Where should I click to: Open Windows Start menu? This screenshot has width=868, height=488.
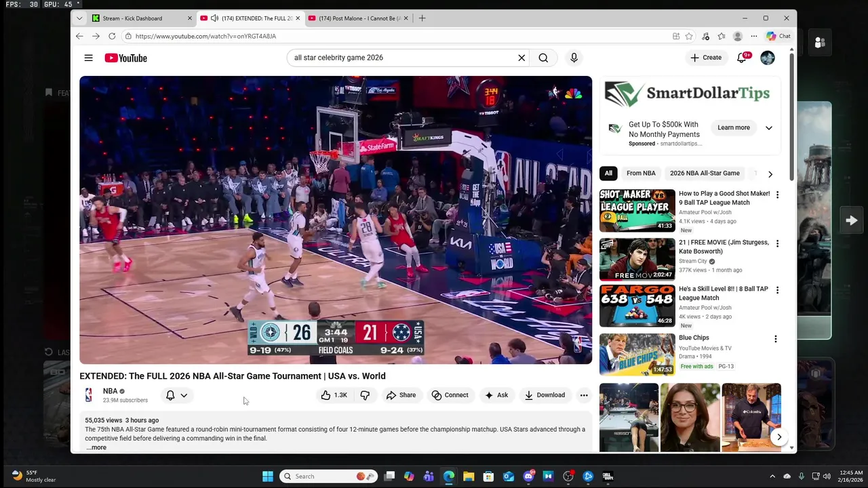[268, 476]
